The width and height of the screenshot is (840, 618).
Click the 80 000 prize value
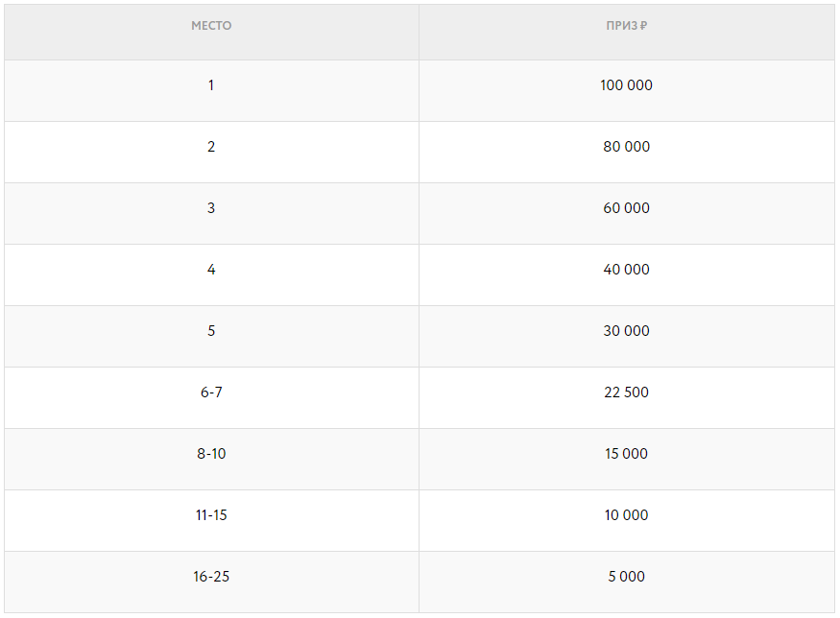point(626,147)
